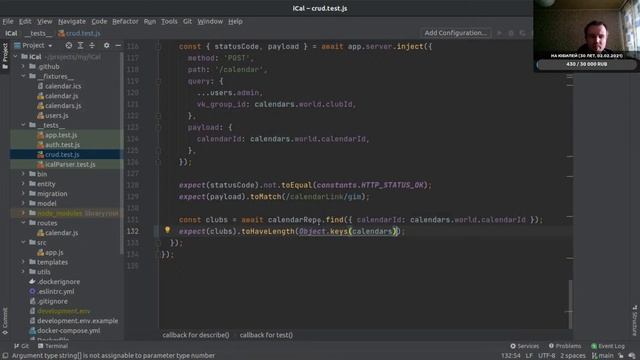Image resolution: width=640 pixels, height=360 pixels.
Task: Open the Problems tool window
Action: click(x=565, y=346)
